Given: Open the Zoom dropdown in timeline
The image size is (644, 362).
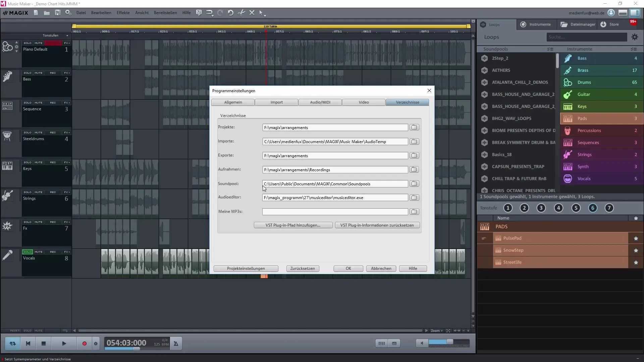Looking at the screenshot, I should click(437, 330).
